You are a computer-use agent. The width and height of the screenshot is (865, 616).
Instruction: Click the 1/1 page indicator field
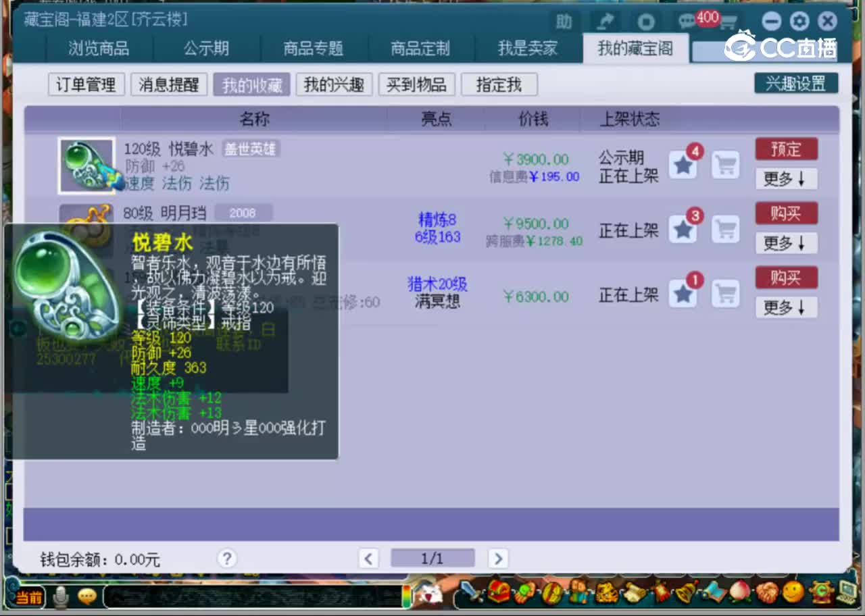(x=432, y=559)
